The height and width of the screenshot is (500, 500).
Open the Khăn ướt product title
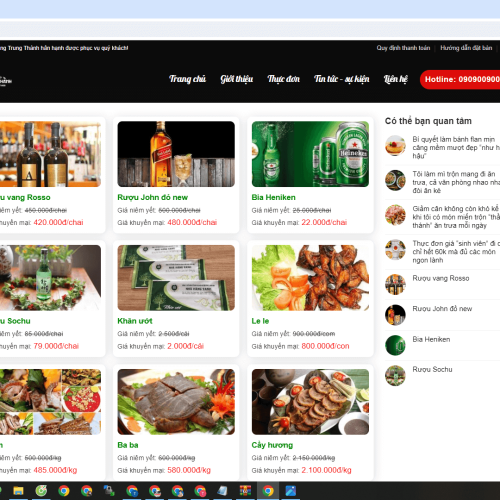(x=135, y=321)
